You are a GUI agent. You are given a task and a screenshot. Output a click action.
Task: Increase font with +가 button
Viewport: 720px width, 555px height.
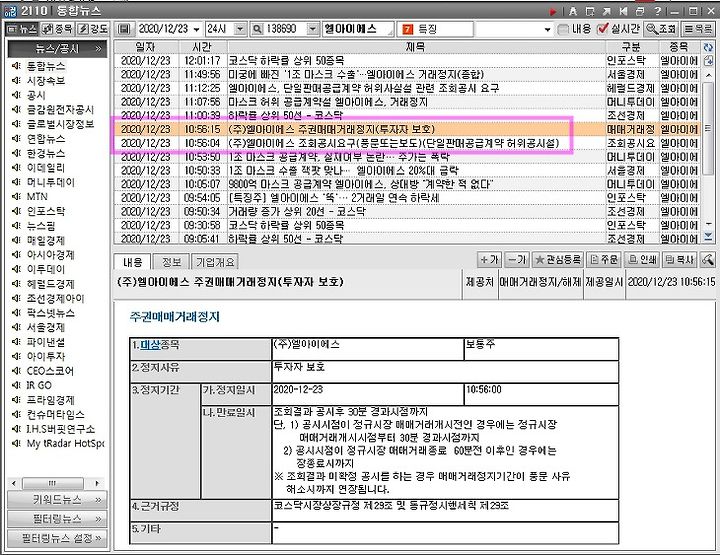pyautogui.click(x=489, y=259)
